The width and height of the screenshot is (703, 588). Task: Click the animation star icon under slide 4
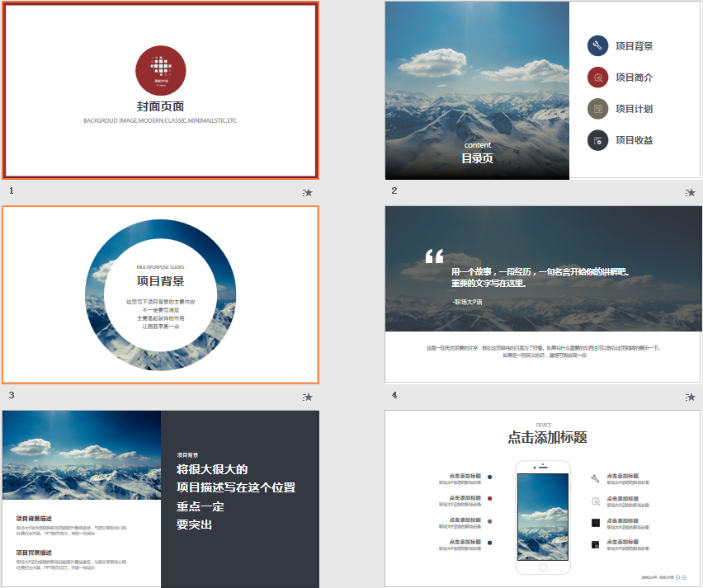[690, 397]
